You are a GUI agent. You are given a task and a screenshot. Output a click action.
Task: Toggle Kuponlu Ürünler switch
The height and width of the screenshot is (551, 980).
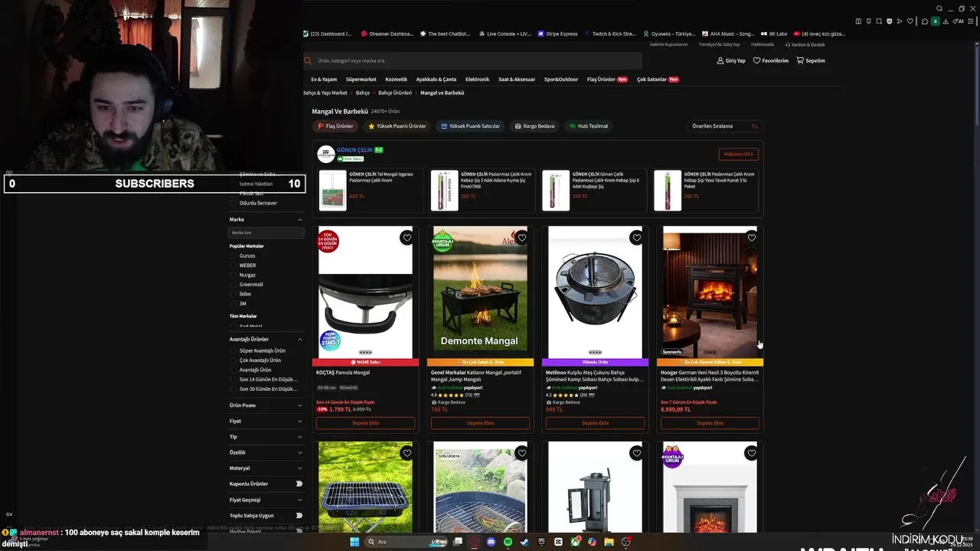[299, 484]
